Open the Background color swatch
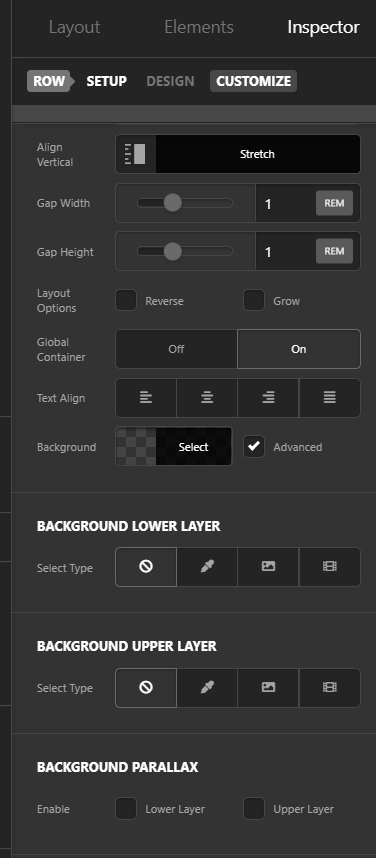 coord(136,447)
